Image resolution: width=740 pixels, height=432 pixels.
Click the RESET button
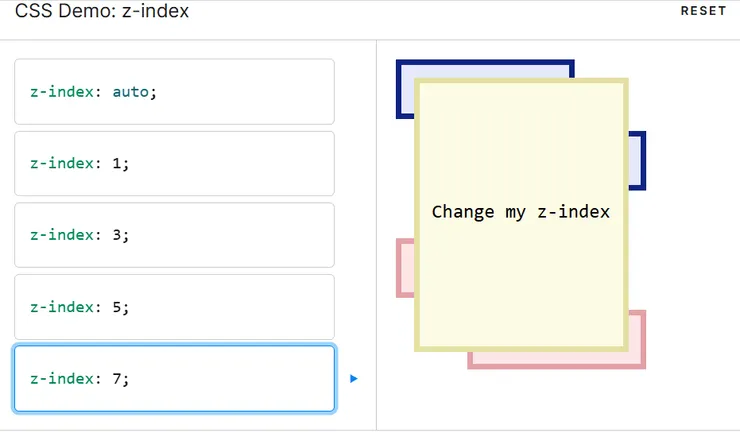tap(702, 11)
